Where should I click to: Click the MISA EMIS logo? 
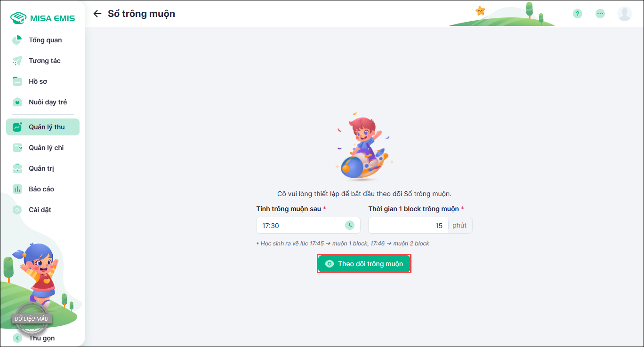(42, 18)
